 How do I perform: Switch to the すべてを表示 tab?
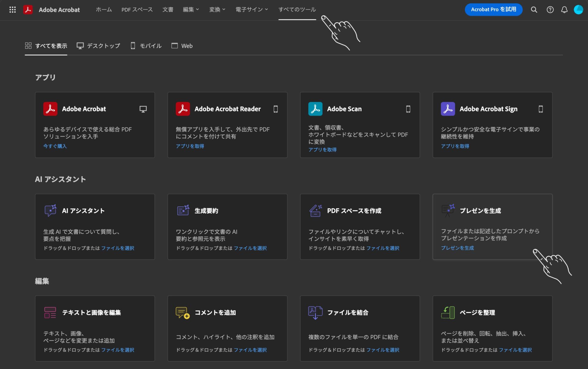pyautogui.click(x=46, y=46)
